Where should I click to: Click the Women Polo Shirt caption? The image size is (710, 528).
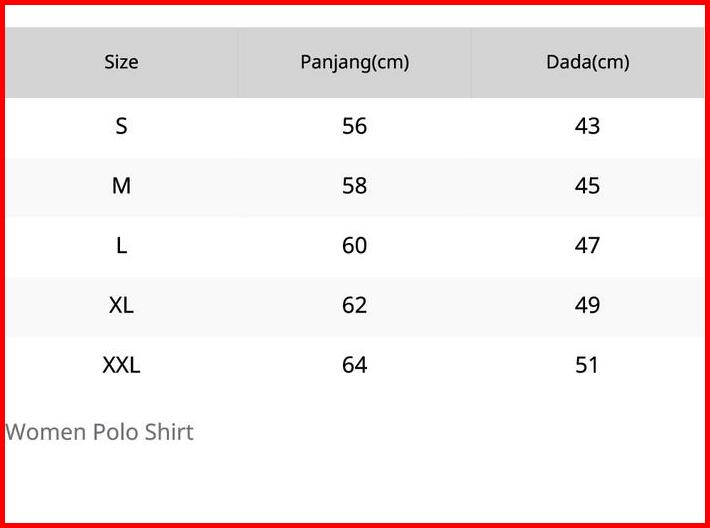99,432
